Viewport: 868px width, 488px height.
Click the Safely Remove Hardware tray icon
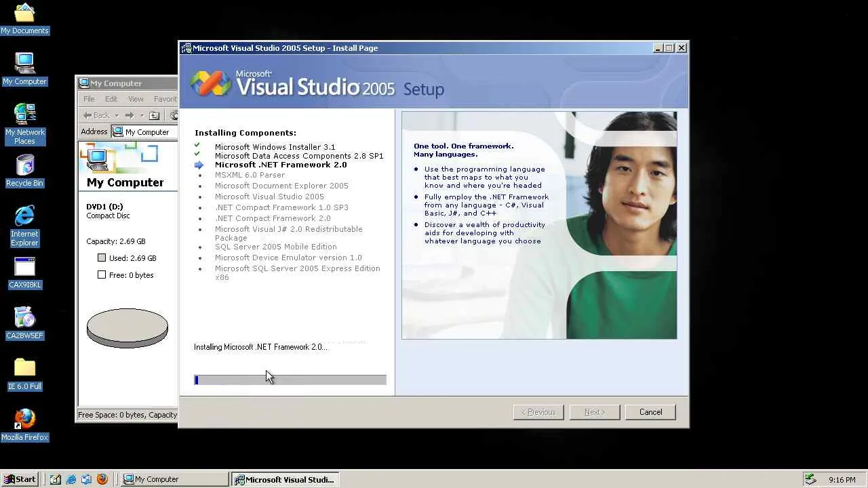point(810,479)
